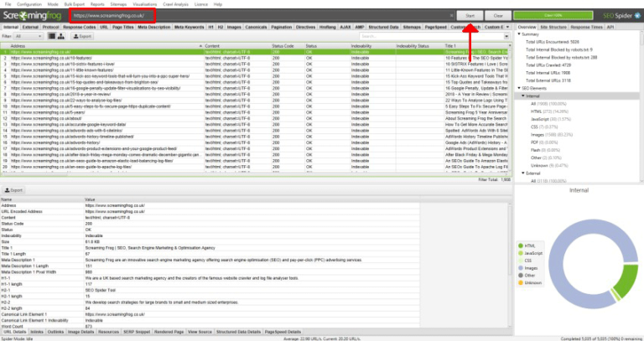Open the tabs overflow dropdown arrow
This screenshot has height=341, width=644.
click(x=507, y=27)
